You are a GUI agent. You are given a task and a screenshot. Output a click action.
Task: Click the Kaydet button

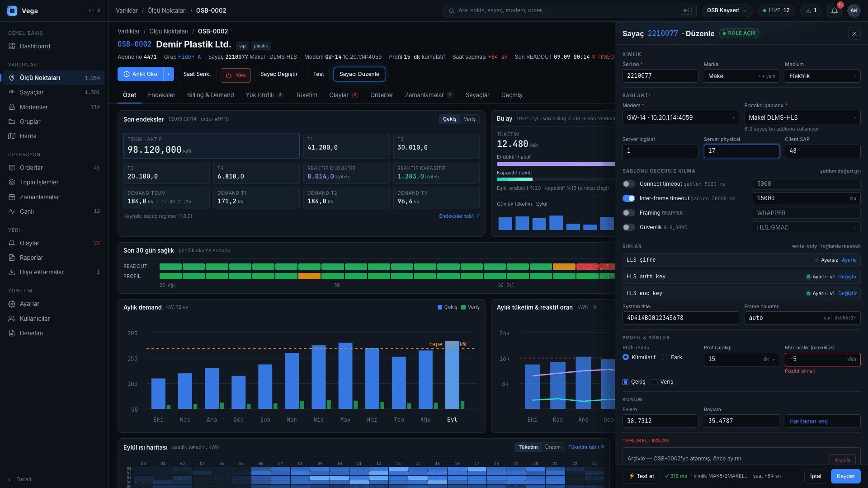point(845,476)
